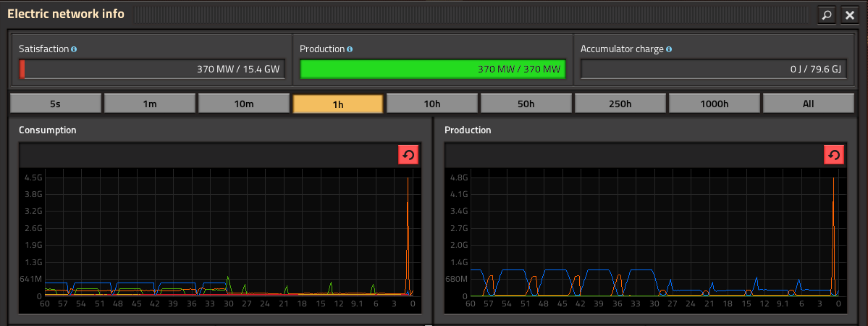Click the Accumulator charge bar
Viewport: 868px width, 326px height.
click(x=713, y=70)
